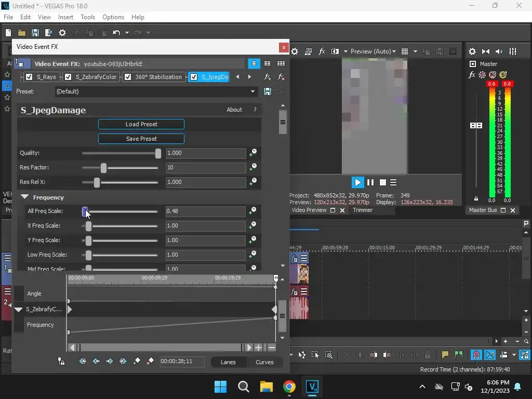Open the Insert menu
This screenshot has width=532, height=399.
(x=65, y=17)
